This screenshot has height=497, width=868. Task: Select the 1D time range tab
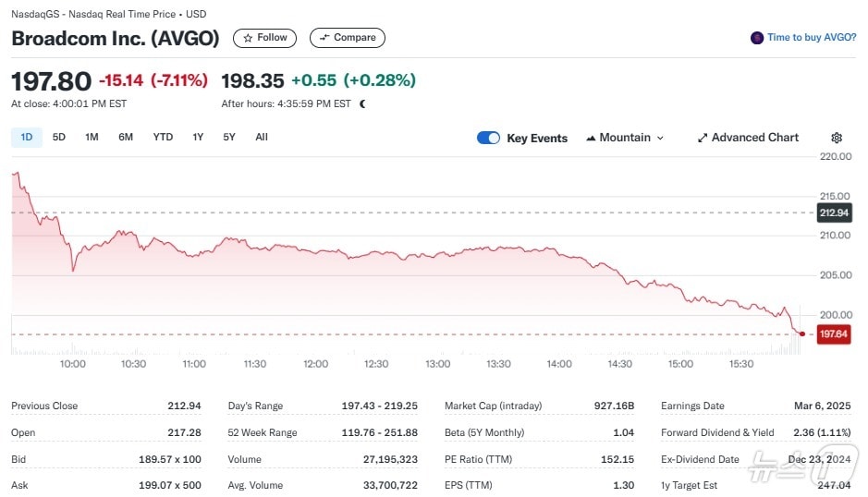point(26,137)
